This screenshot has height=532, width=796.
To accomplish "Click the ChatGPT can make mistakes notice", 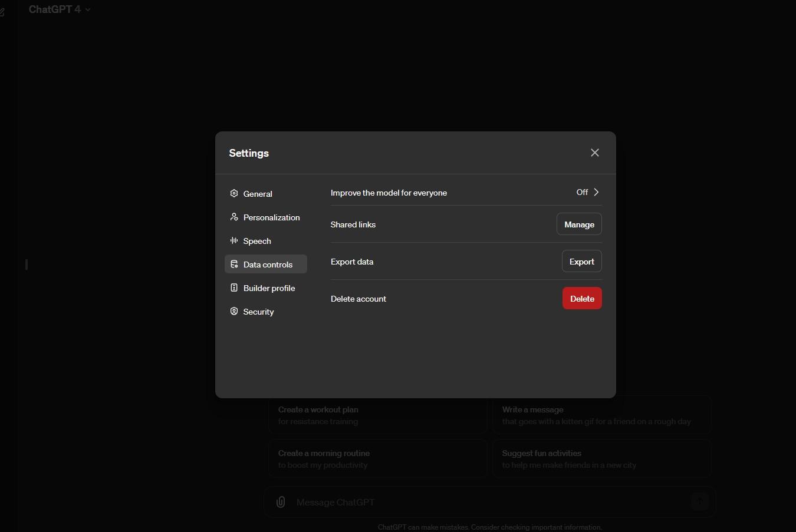I will [x=490, y=527].
